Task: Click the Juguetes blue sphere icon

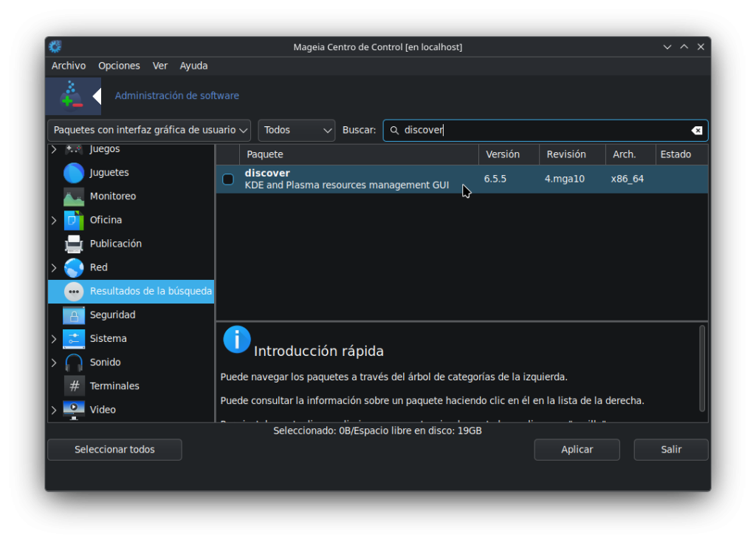Action: point(74,173)
